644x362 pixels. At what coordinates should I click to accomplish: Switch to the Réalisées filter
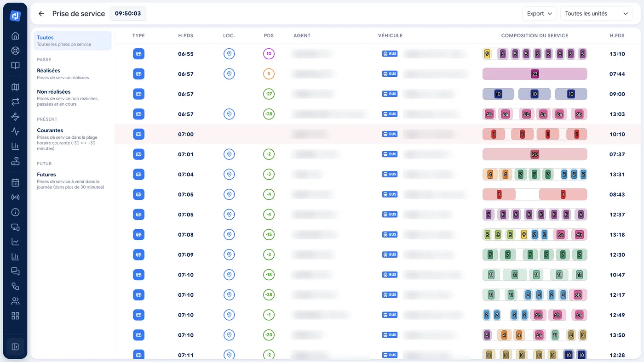click(x=72, y=74)
